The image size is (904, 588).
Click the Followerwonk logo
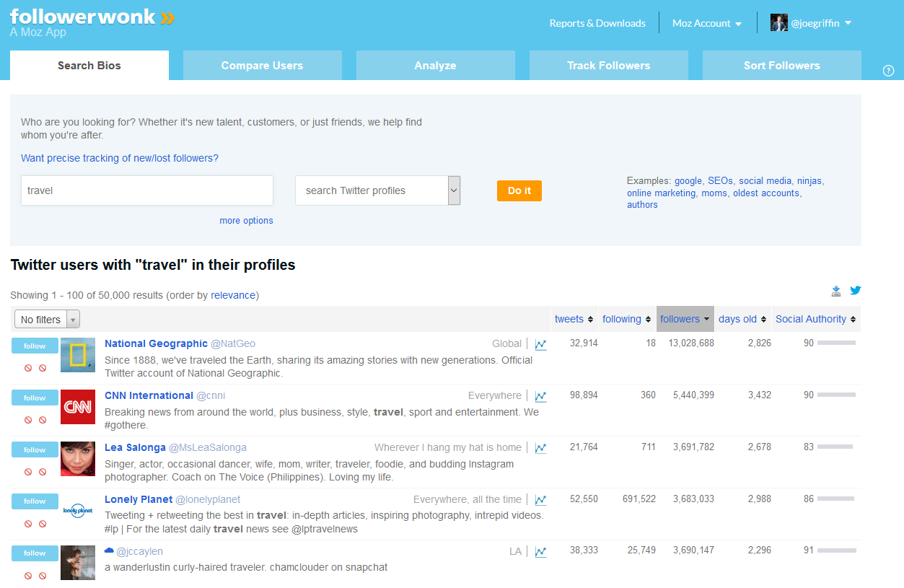click(92, 17)
